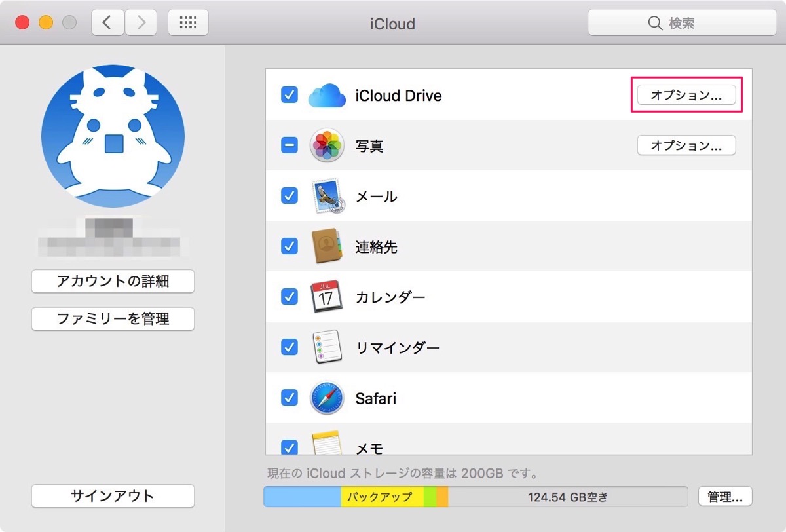
Task: Click the Reminders list icon
Action: click(x=327, y=347)
